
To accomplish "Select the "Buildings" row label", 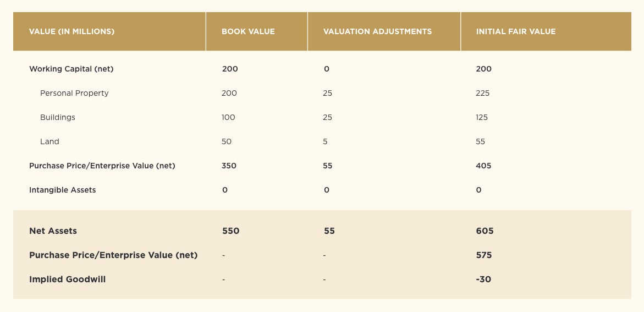I will [x=58, y=118].
